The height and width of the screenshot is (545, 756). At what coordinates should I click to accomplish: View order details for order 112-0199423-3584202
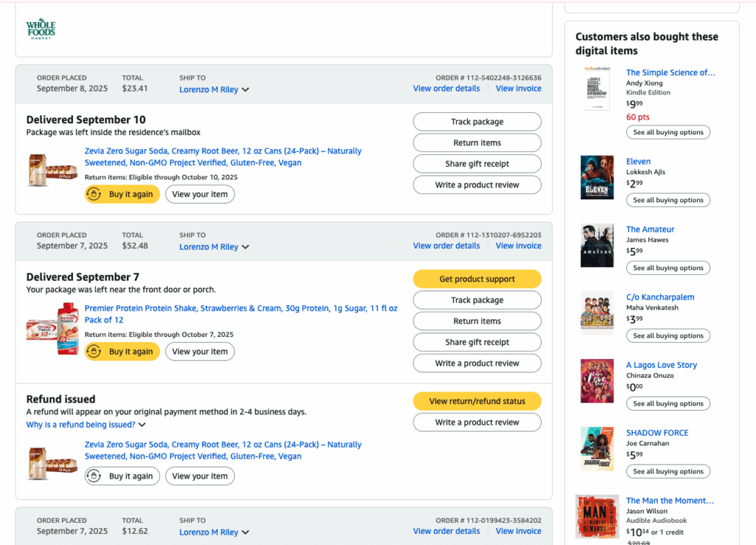(447, 531)
